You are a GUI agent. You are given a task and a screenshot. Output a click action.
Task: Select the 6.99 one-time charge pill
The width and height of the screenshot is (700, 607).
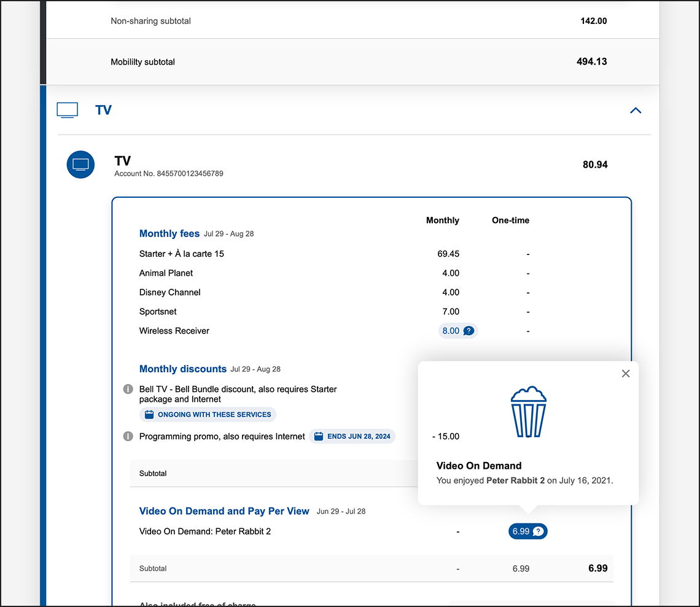527,531
